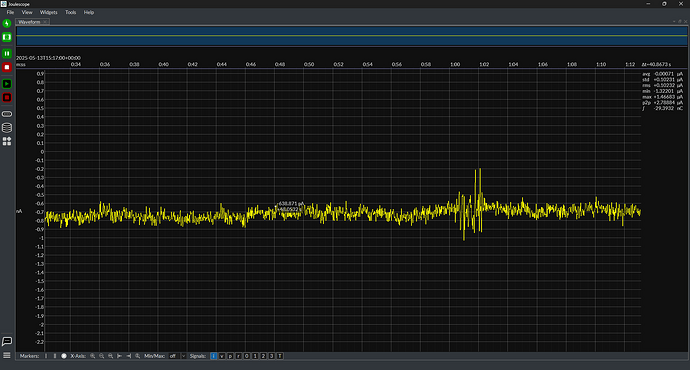
Task: Open the Tools menu
Action: [70, 12]
